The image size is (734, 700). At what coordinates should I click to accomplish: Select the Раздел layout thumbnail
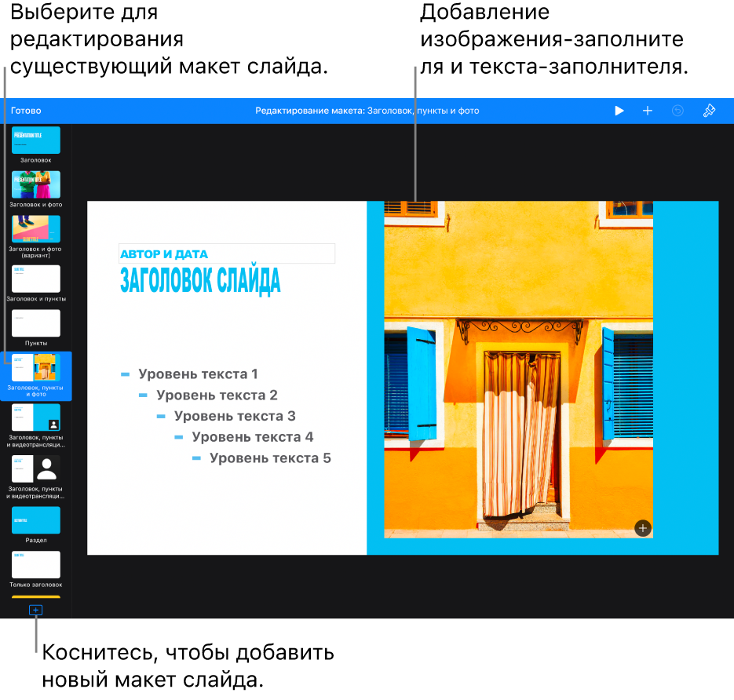(36, 520)
